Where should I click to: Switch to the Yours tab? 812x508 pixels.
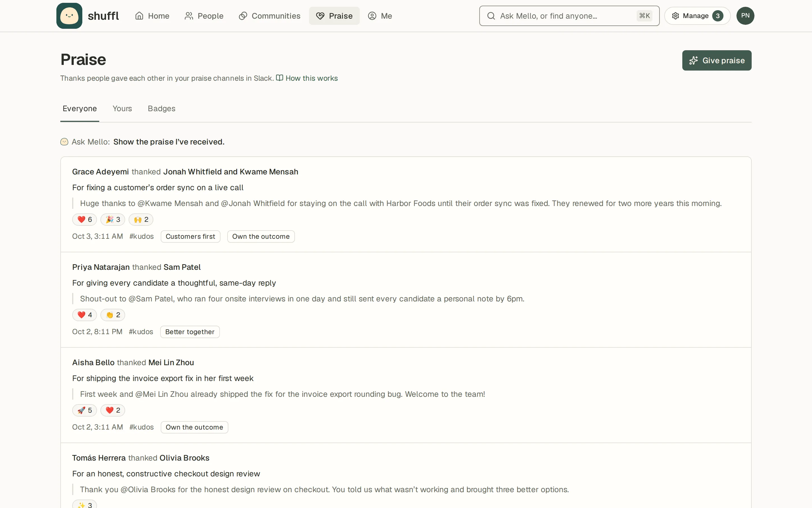[x=122, y=109]
